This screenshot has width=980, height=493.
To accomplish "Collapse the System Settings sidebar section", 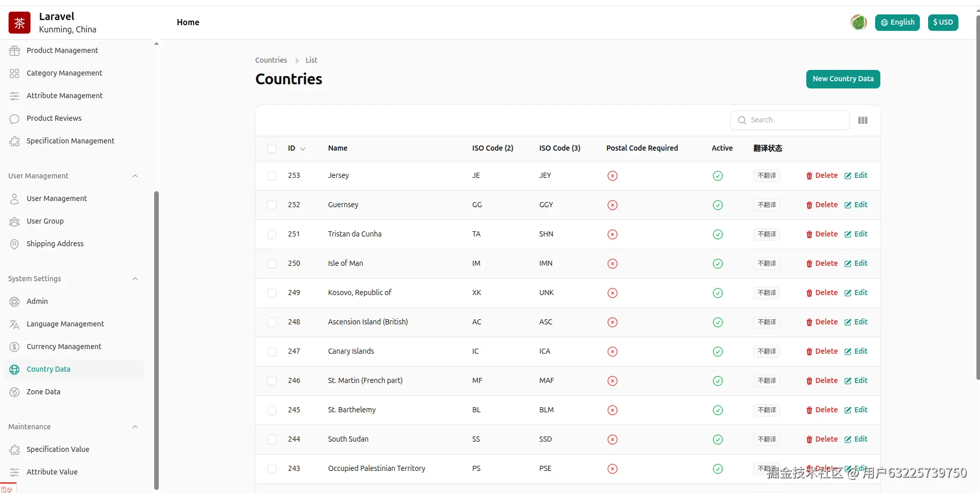I will (135, 279).
